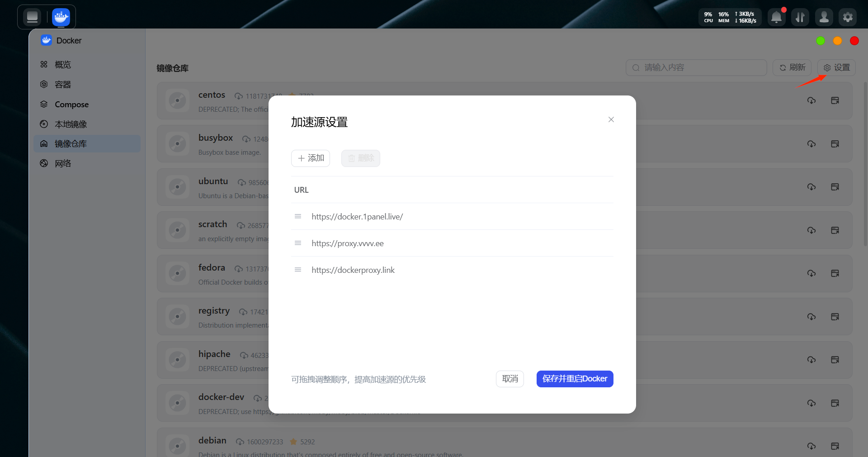The image size is (868, 457).
Task: Download the scratch image via the cloud icon
Action: [x=811, y=230]
